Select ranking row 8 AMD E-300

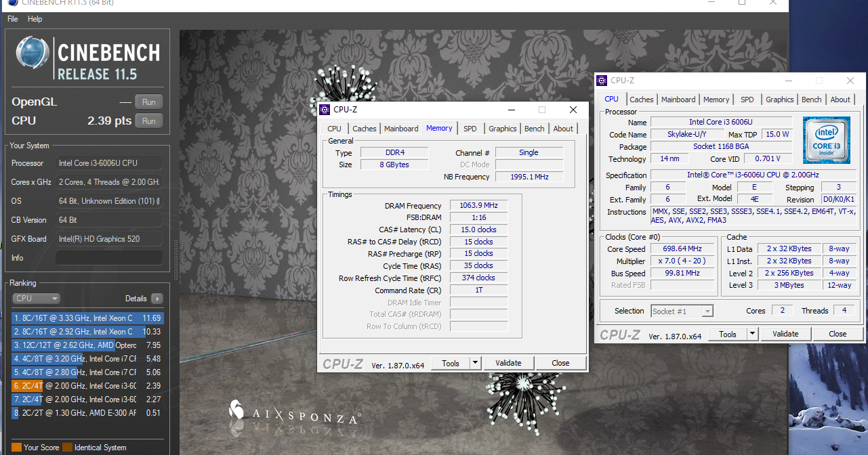tap(87, 412)
